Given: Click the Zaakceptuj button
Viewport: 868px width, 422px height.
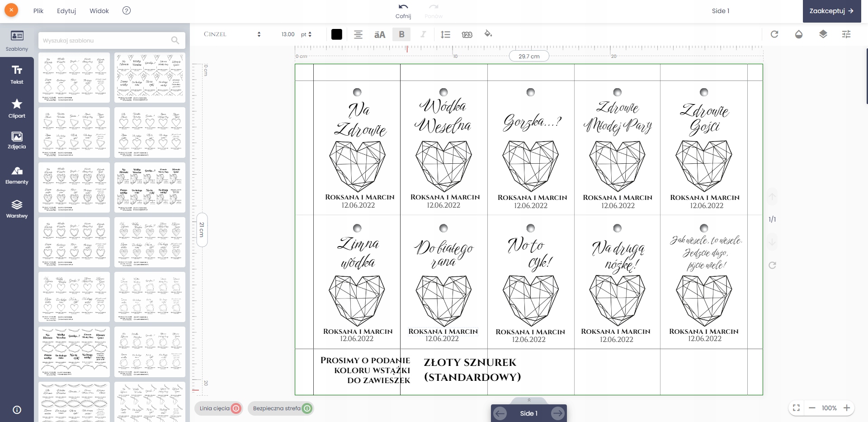Looking at the screenshot, I should (831, 11).
